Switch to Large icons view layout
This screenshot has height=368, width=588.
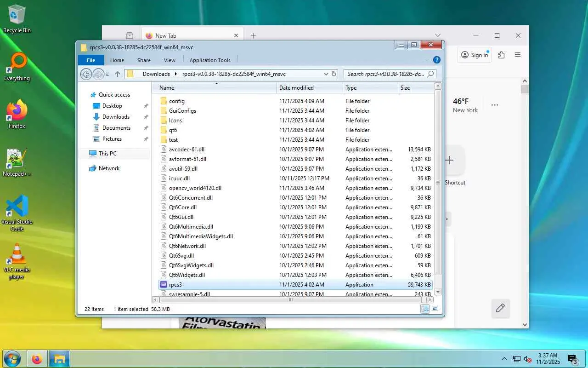(435, 309)
